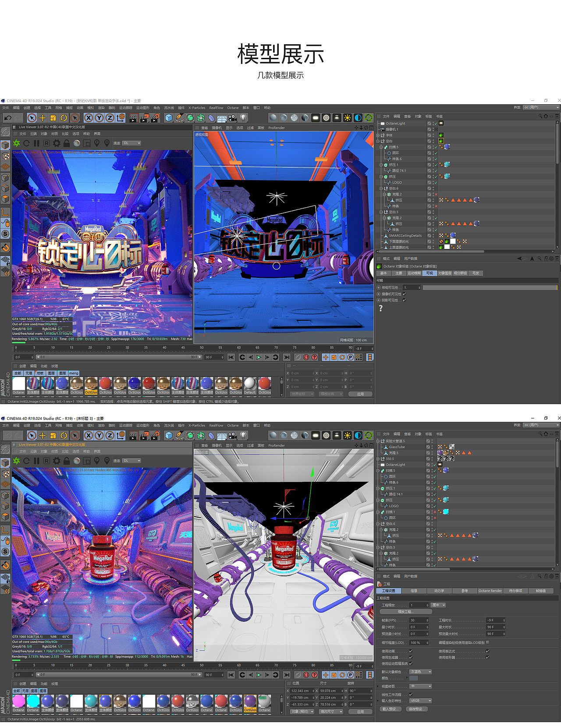The image size is (561, 728).
Task: Click the Cube primitive icon in 未标题 3 window
Action: pyautogui.click(x=169, y=435)
